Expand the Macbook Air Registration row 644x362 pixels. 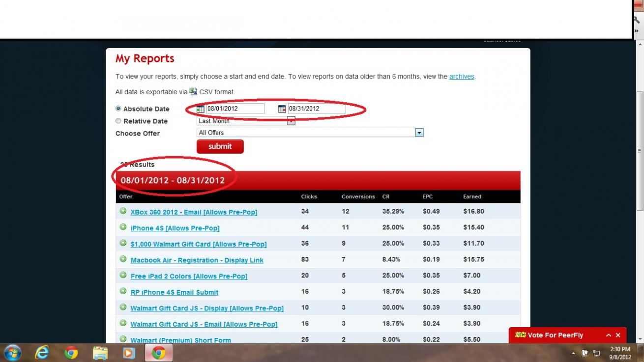[123, 259]
